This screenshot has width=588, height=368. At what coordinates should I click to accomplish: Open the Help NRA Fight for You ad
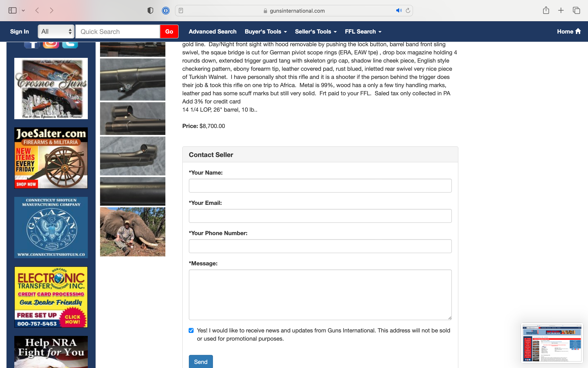(x=51, y=352)
